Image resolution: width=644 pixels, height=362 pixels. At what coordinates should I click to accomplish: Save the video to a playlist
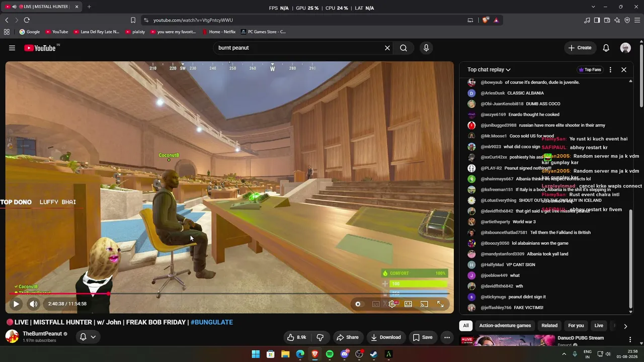point(423,337)
